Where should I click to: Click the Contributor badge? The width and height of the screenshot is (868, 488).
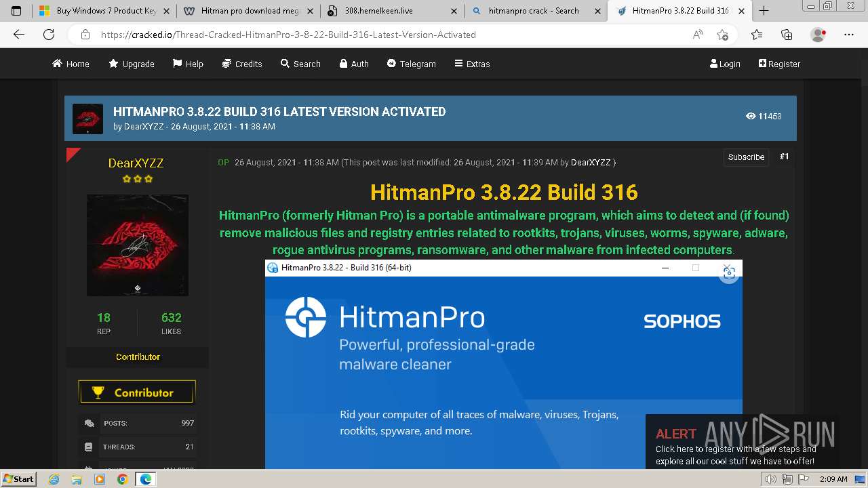137,392
